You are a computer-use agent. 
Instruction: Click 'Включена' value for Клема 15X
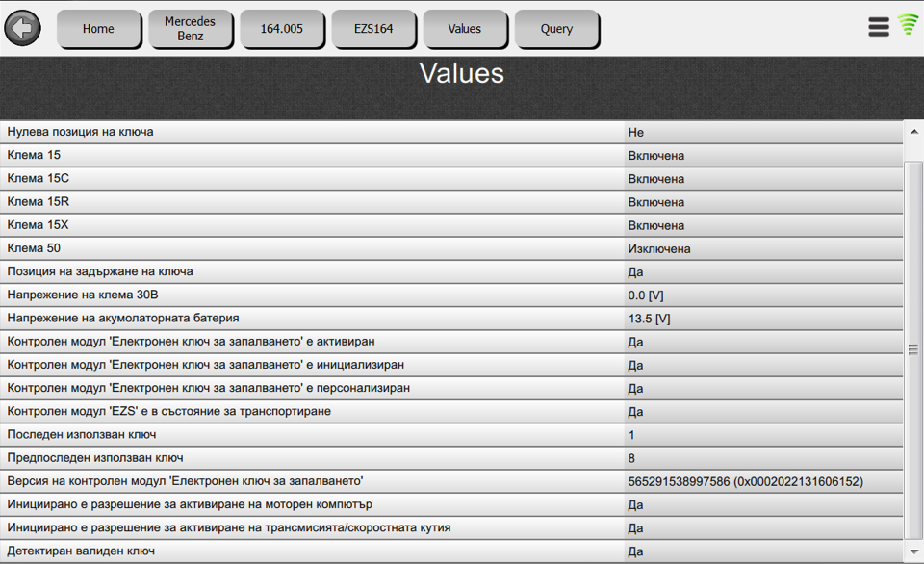pyautogui.click(x=655, y=225)
